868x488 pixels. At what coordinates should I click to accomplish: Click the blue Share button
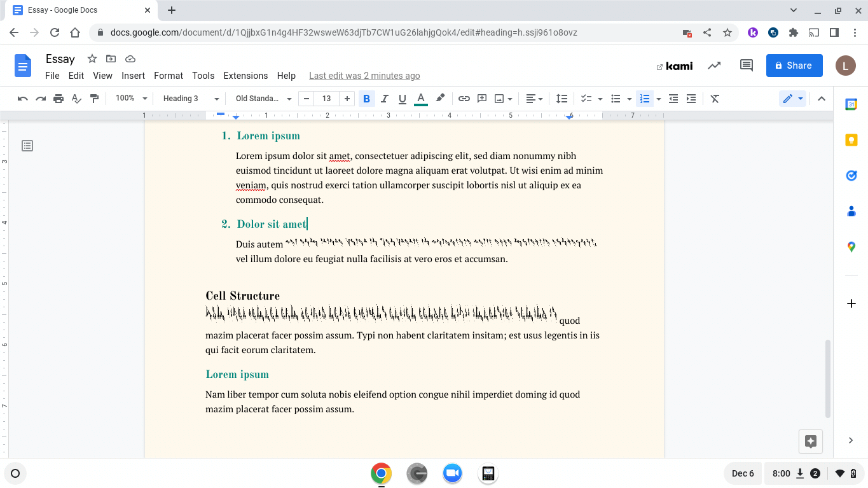(794, 66)
